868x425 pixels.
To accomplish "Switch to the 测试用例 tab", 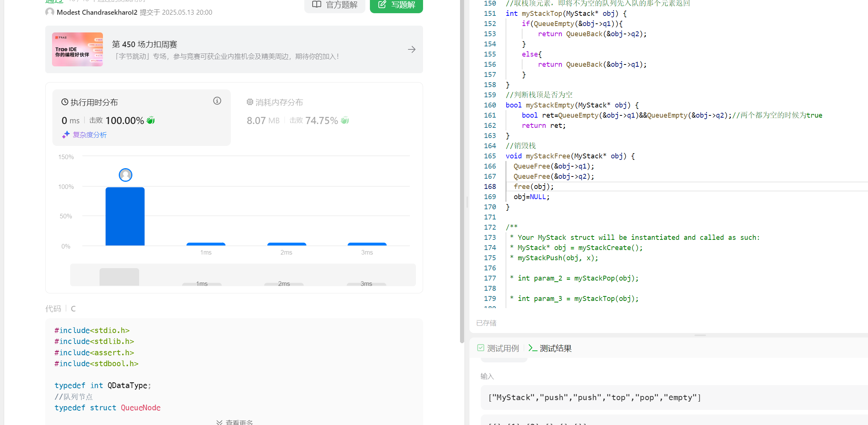I will (498, 348).
